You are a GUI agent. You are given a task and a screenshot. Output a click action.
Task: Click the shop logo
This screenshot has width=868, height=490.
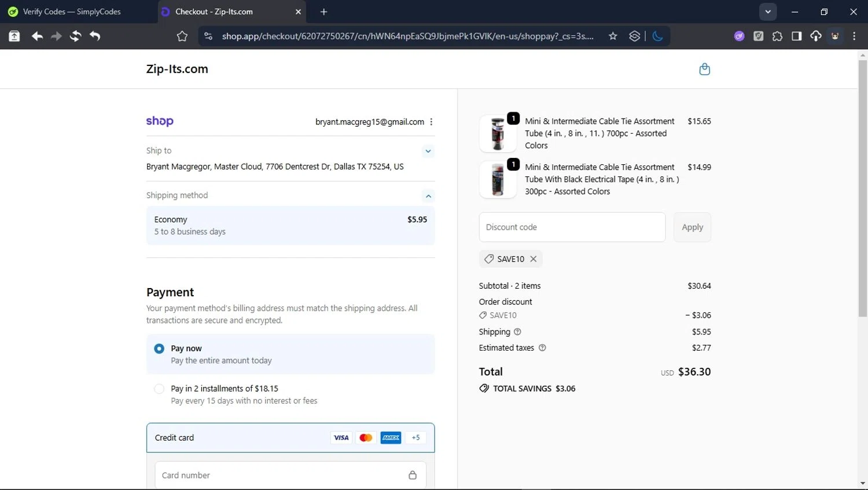tap(160, 121)
